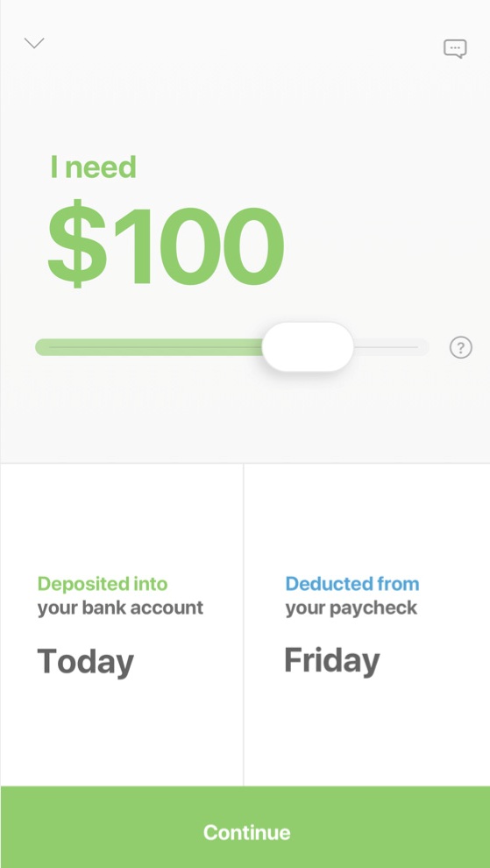Screen dimensions: 490x868
Task: Tap the dollar sign in the amount
Action: coord(76,244)
